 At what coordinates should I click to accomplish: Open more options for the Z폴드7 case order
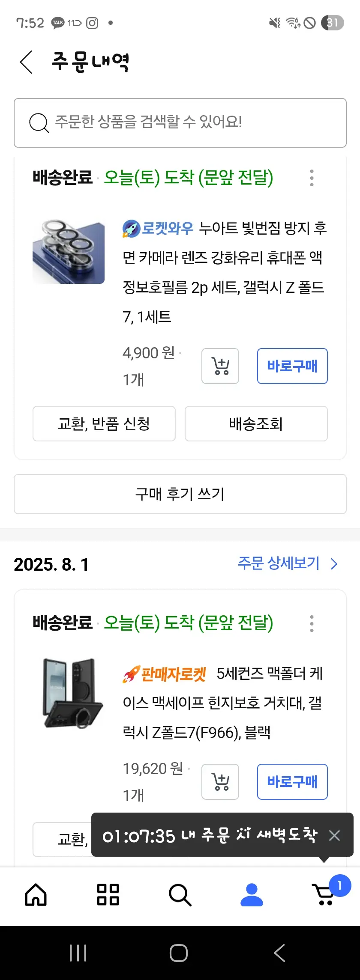point(312,623)
